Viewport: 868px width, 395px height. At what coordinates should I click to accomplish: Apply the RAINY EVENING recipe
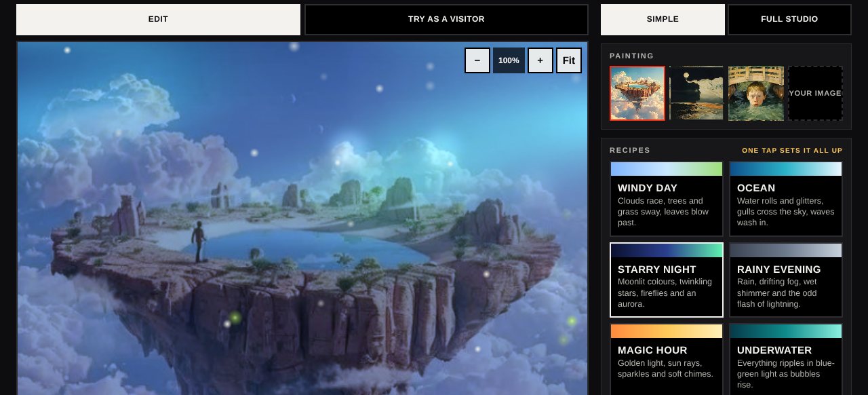tap(786, 280)
